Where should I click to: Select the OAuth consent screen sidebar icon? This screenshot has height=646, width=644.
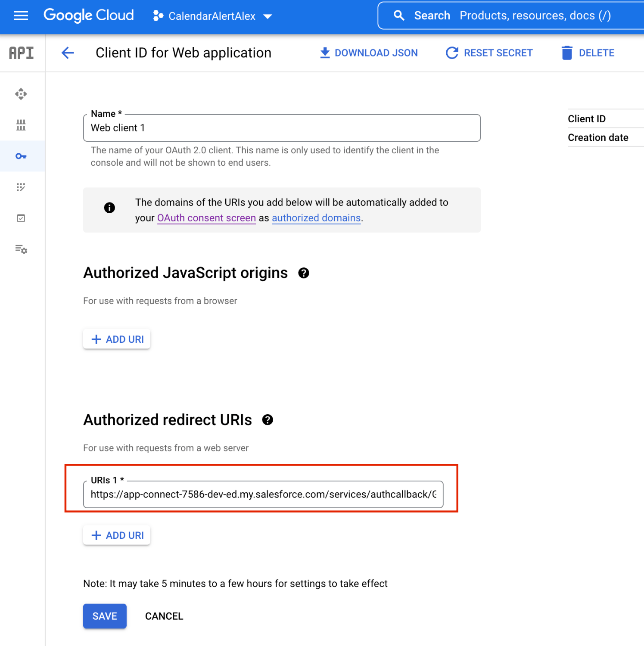(x=21, y=187)
